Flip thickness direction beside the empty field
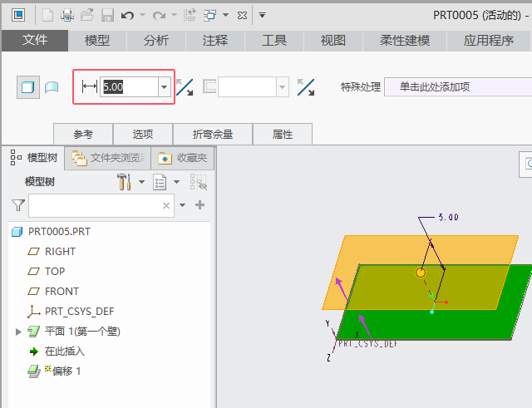 306,87
